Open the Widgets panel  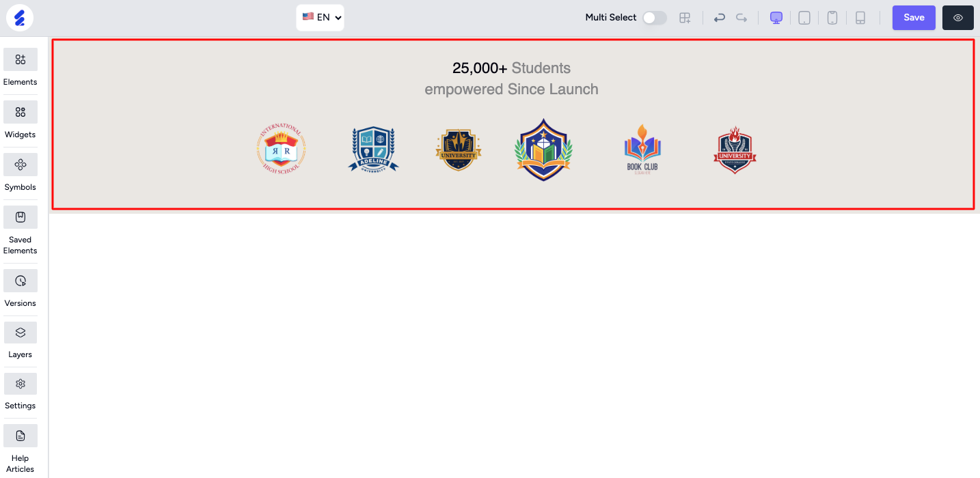coord(20,120)
